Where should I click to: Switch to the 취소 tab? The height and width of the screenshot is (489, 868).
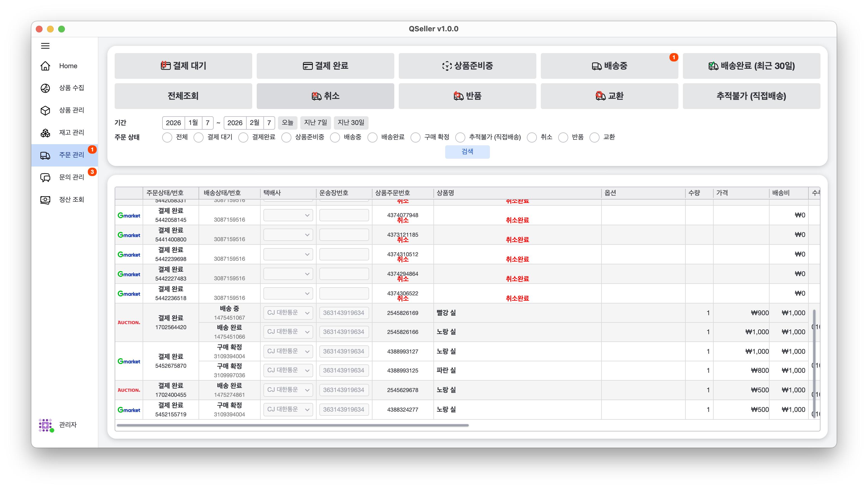[x=325, y=96]
